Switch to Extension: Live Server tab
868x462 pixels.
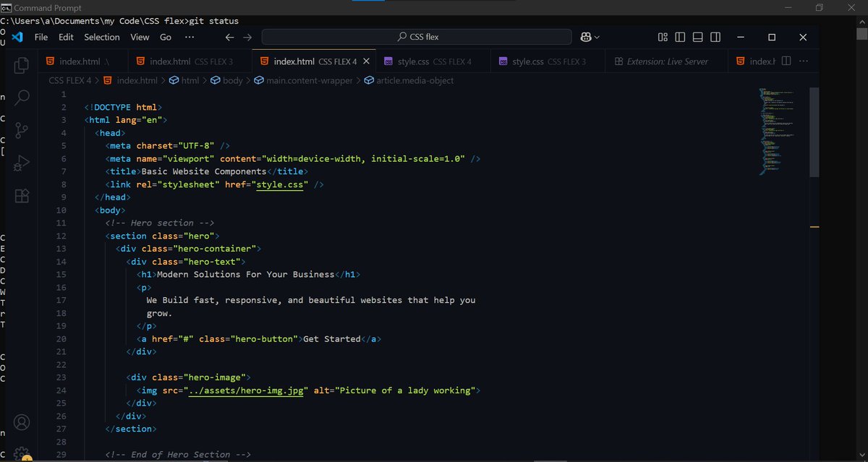[x=667, y=61]
